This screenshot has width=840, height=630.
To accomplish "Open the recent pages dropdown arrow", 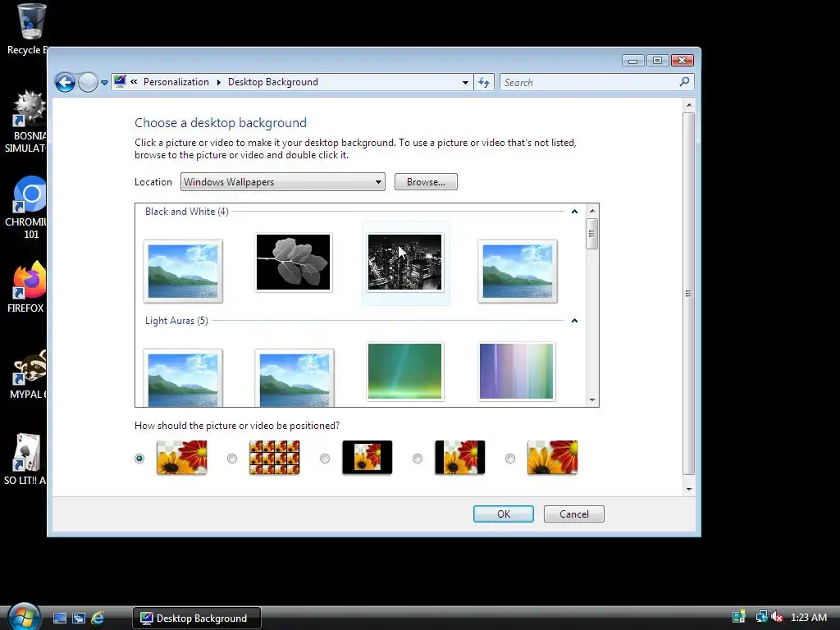I will (x=104, y=83).
